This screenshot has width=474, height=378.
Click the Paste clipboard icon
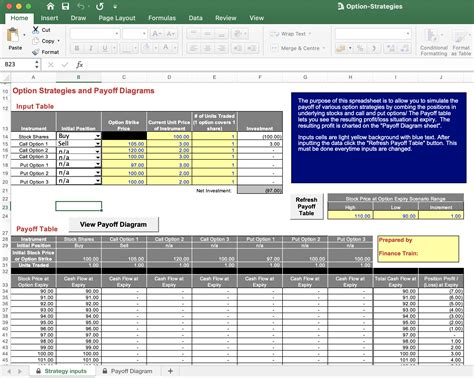(x=13, y=35)
